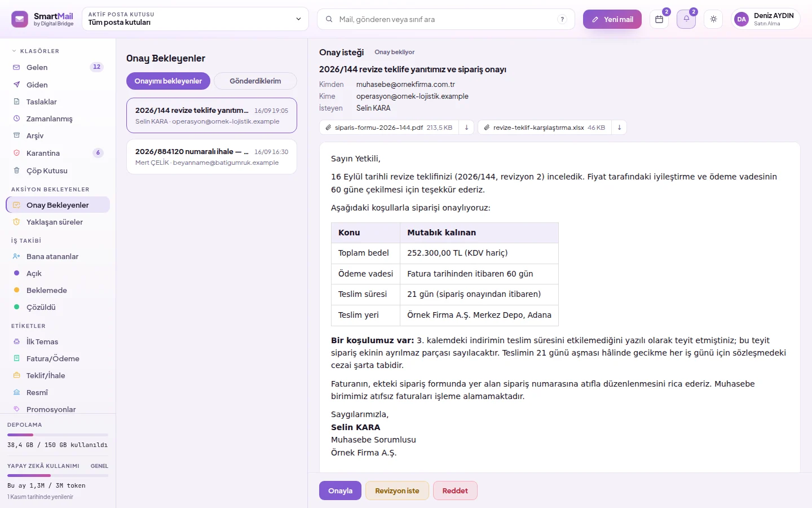The image size is (812, 508).
Task: Open the calendar icon in top bar
Action: pyautogui.click(x=659, y=19)
